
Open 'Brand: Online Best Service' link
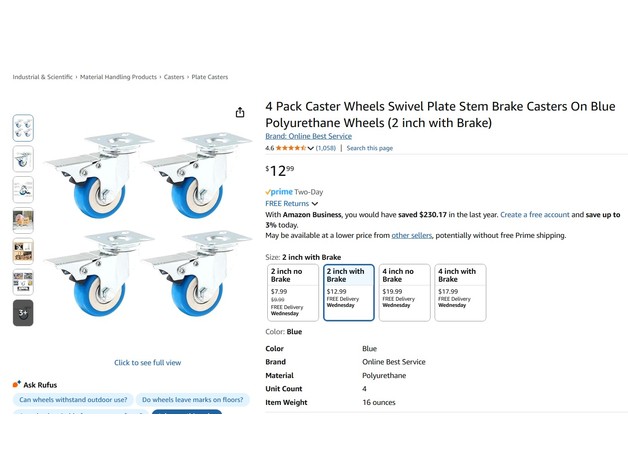coord(308,136)
